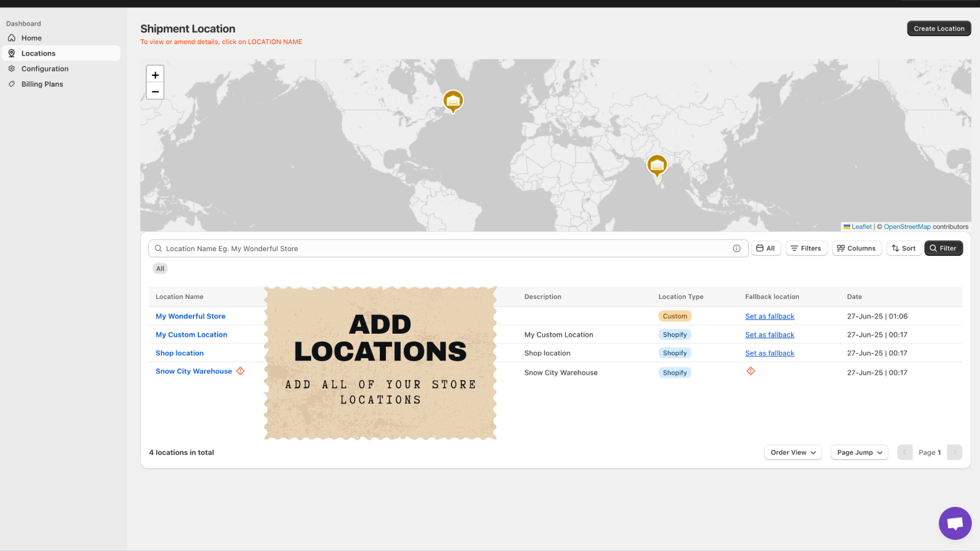
Task: Click the info icon in search field
Action: (x=737, y=249)
